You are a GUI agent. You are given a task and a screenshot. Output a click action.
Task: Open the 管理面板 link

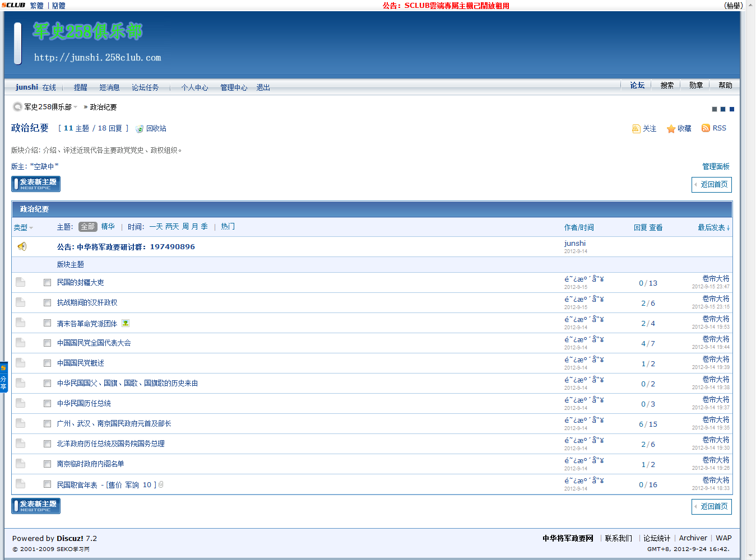pos(716,166)
